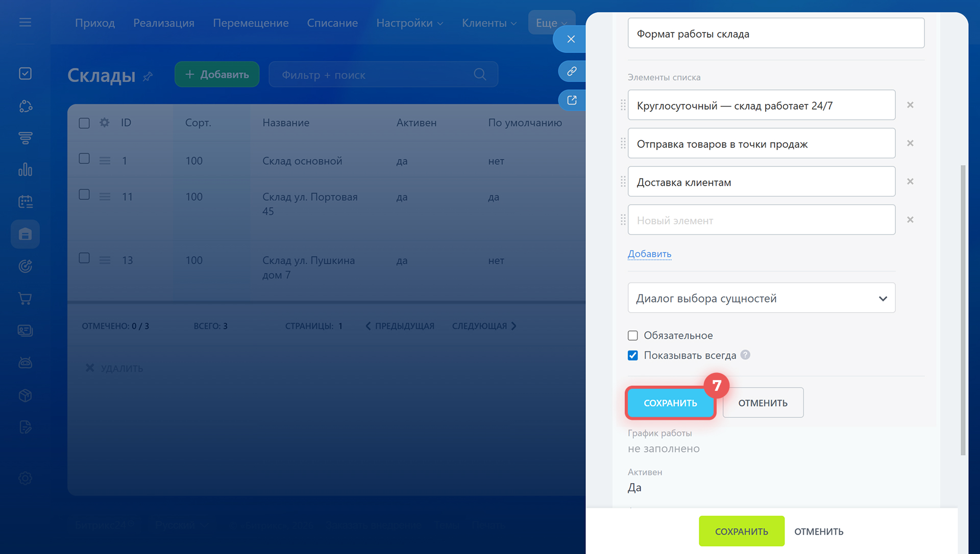Delete the 'Круглосуточный' list item
The image size is (980, 554).
910,105
